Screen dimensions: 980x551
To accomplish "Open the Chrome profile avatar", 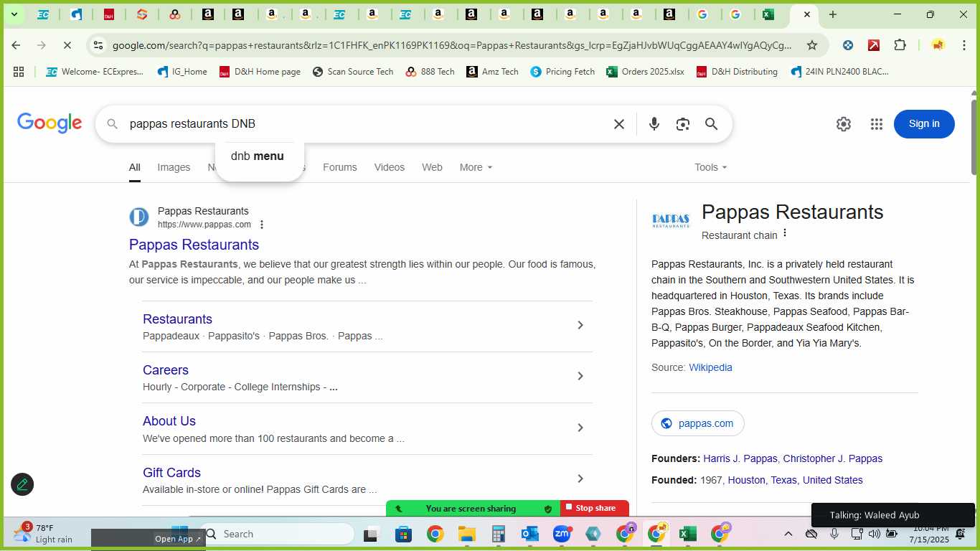I will (938, 45).
